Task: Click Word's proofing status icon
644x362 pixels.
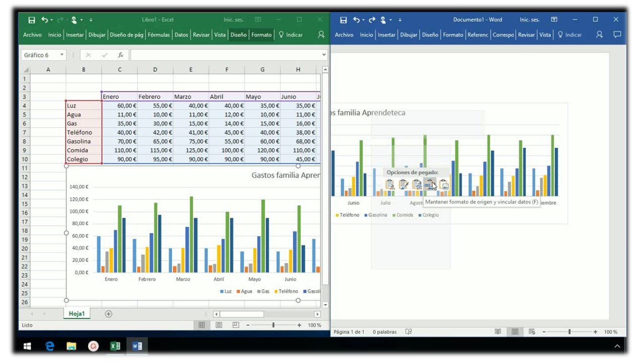Action: point(409,332)
